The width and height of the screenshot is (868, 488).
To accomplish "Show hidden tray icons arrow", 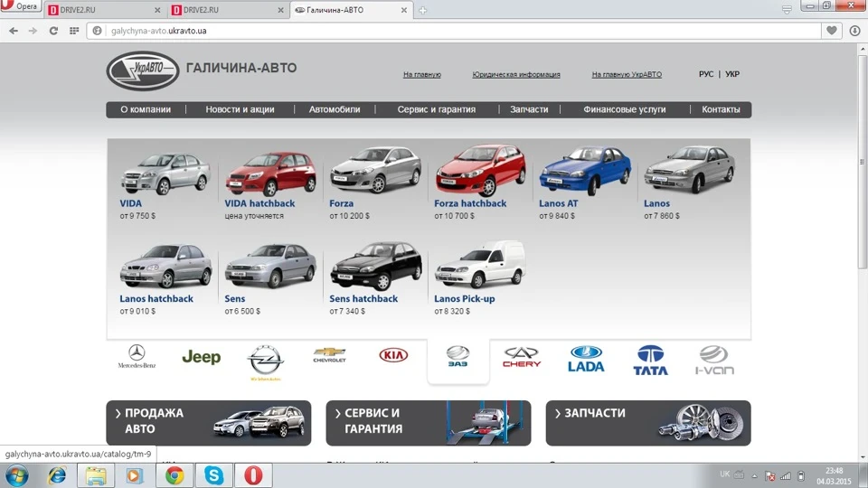I will [x=754, y=476].
